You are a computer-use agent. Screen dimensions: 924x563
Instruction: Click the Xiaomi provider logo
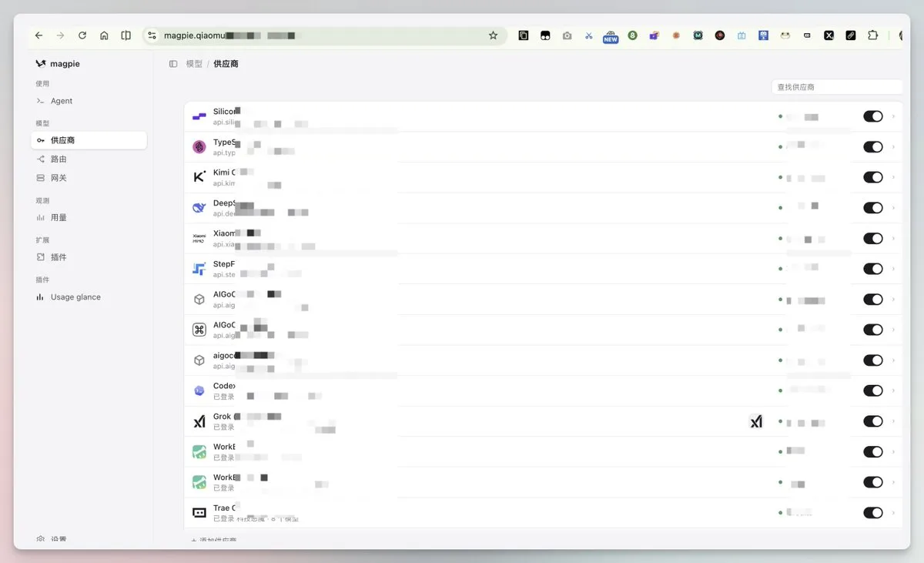pos(199,238)
